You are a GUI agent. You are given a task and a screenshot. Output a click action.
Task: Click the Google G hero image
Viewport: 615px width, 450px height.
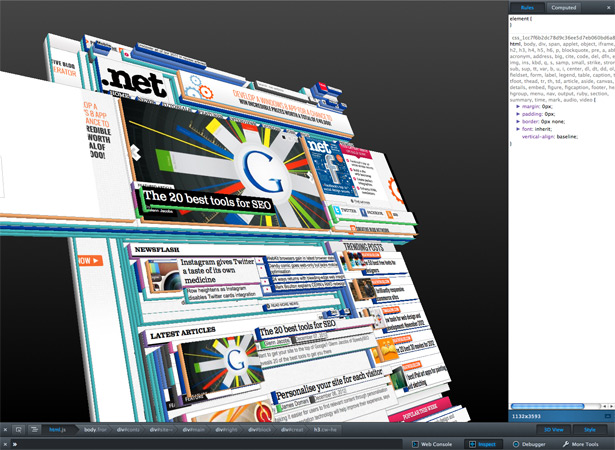click(x=263, y=172)
